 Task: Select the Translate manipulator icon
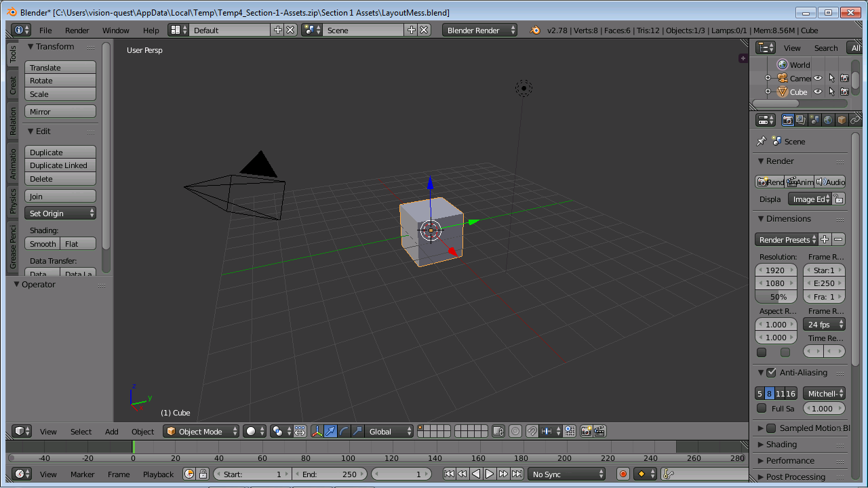tap(332, 431)
